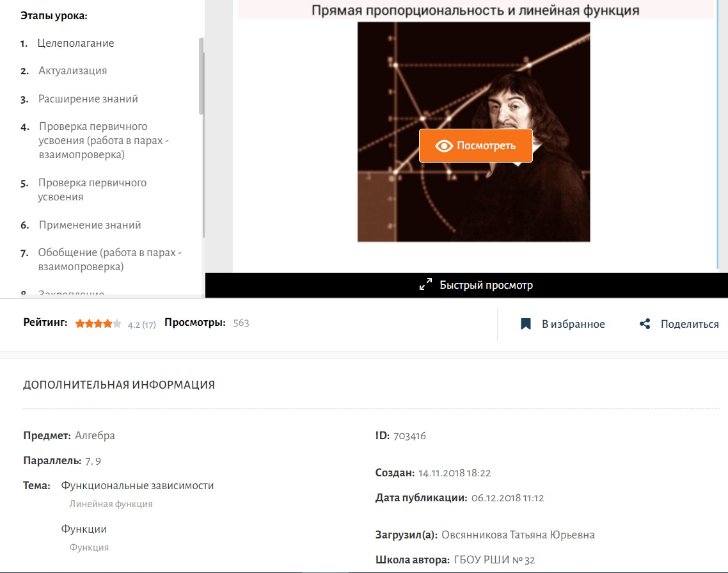Click the share icon next to Поделиться

coord(645,324)
